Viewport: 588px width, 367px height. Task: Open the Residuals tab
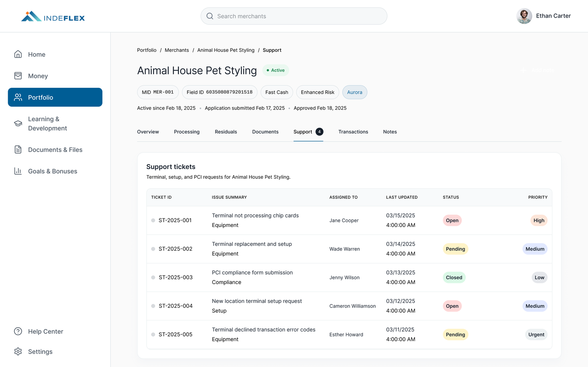point(226,132)
